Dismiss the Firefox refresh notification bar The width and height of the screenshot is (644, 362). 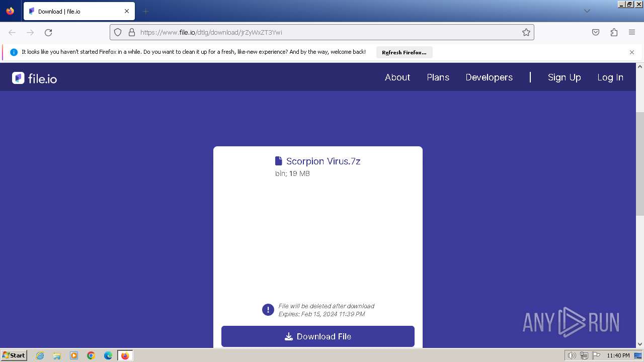632,52
